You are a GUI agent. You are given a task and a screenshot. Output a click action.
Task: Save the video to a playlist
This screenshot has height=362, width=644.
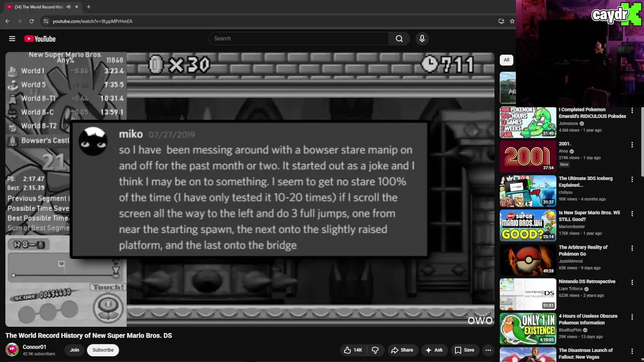(464, 350)
